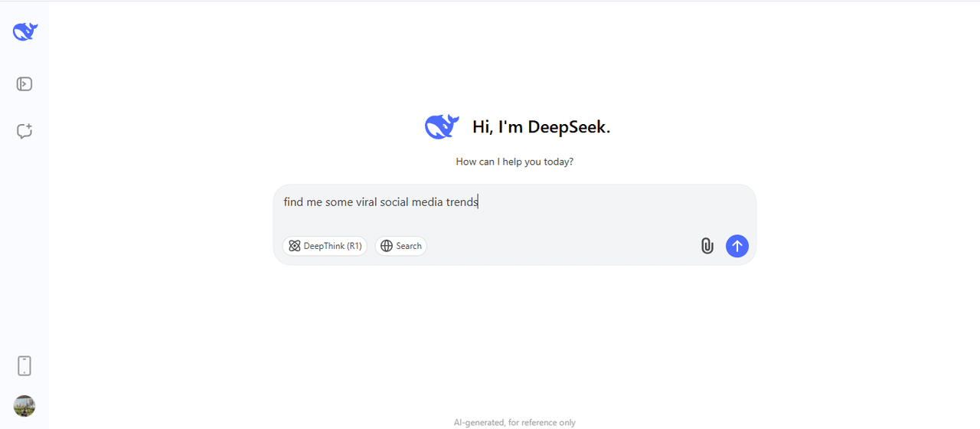Toggle DeepThink (R1) mode
Viewport: 980px width, 429px height.
pos(325,246)
